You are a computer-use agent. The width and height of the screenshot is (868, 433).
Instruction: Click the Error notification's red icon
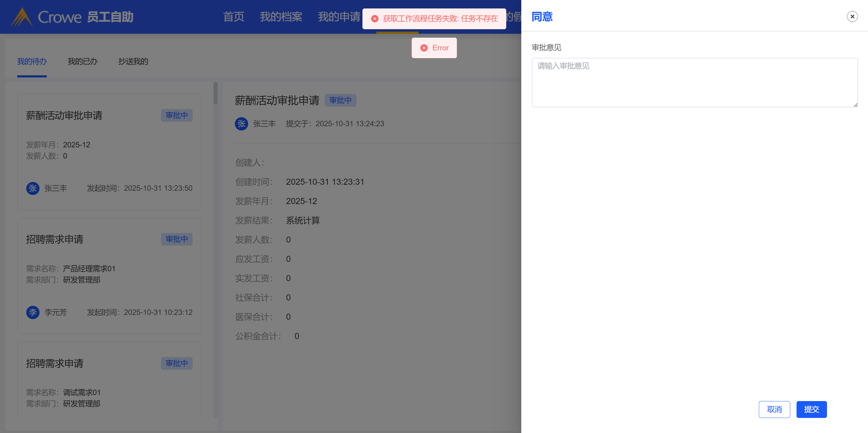[x=424, y=48]
